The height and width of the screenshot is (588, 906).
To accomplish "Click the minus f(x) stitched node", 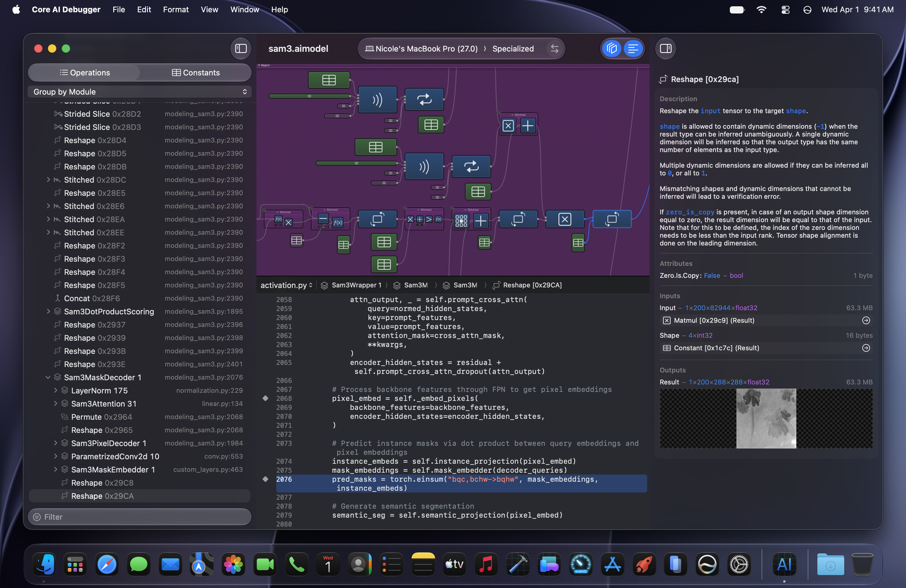I will (x=331, y=219).
